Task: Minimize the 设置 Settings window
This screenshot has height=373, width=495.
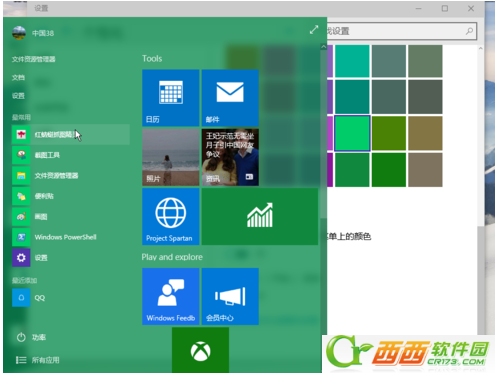Action: [419, 8]
